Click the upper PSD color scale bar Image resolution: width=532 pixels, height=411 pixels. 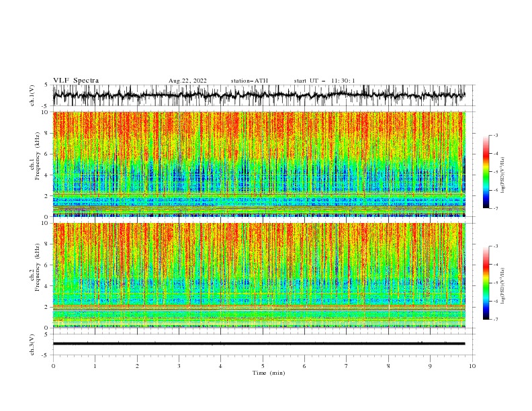pos(486,171)
